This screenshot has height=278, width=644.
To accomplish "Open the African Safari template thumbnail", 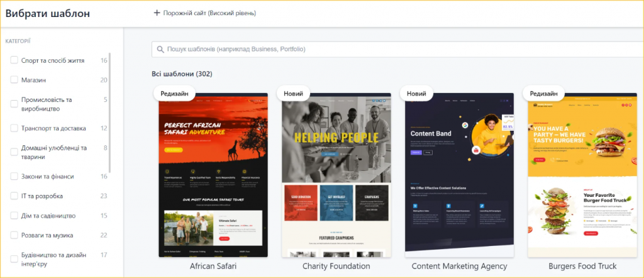I will click(x=213, y=175).
